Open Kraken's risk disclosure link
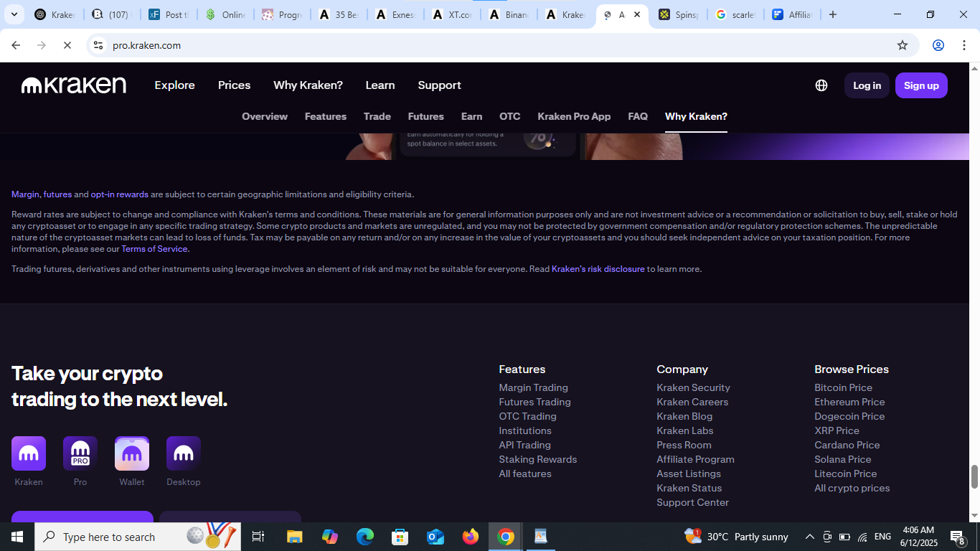 (x=598, y=269)
